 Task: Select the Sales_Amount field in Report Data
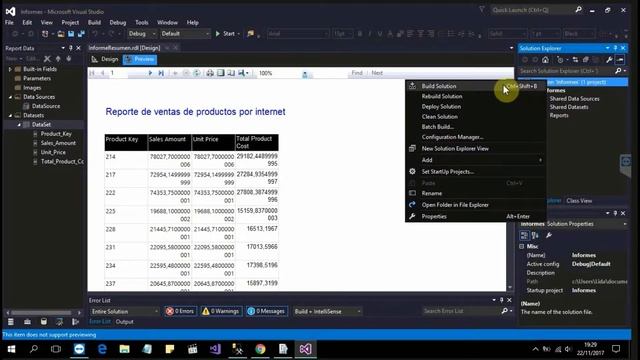pyautogui.click(x=58, y=143)
